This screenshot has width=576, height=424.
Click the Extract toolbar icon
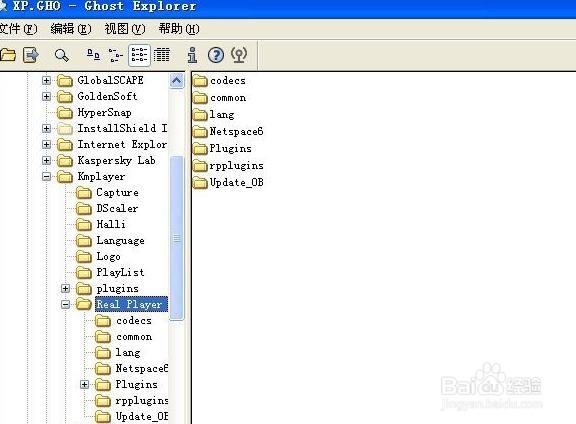pos(31,55)
